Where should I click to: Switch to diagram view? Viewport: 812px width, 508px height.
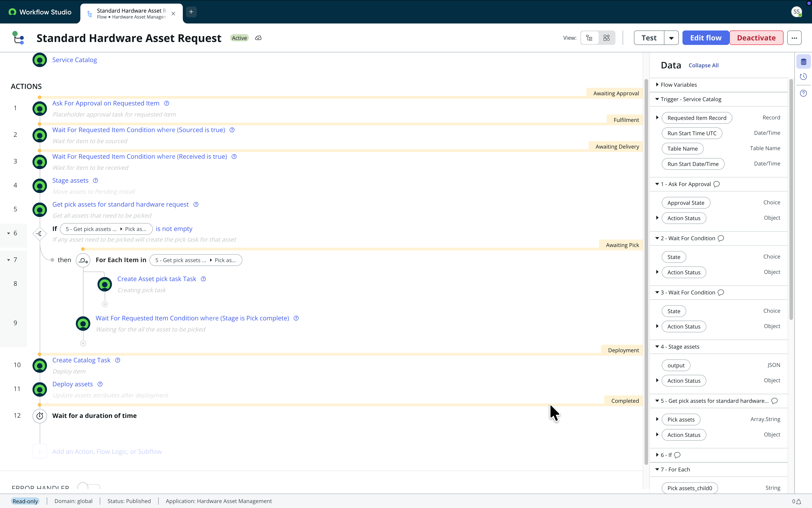pos(606,38)
